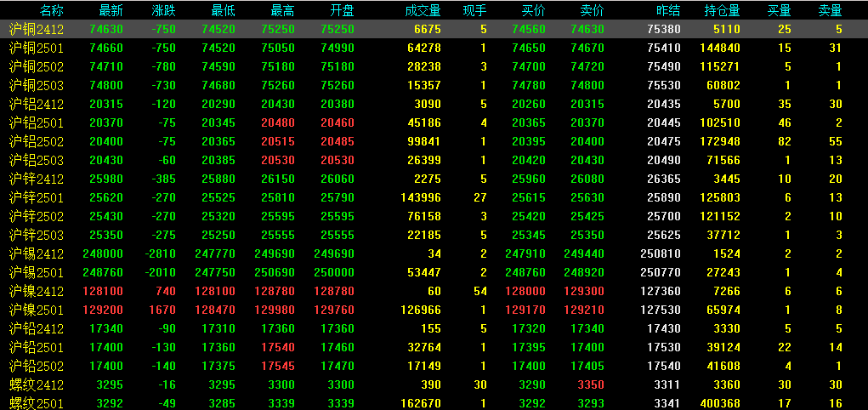The image size is (868, 410).
Task: Click the 卖价 column header
Action: pos(593,10)
